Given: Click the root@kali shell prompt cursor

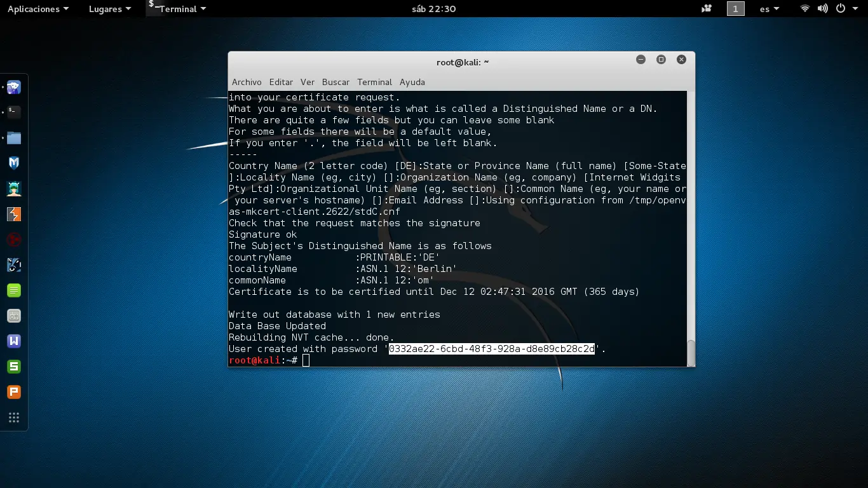Looking at the screenshot, I should [306, 360].
